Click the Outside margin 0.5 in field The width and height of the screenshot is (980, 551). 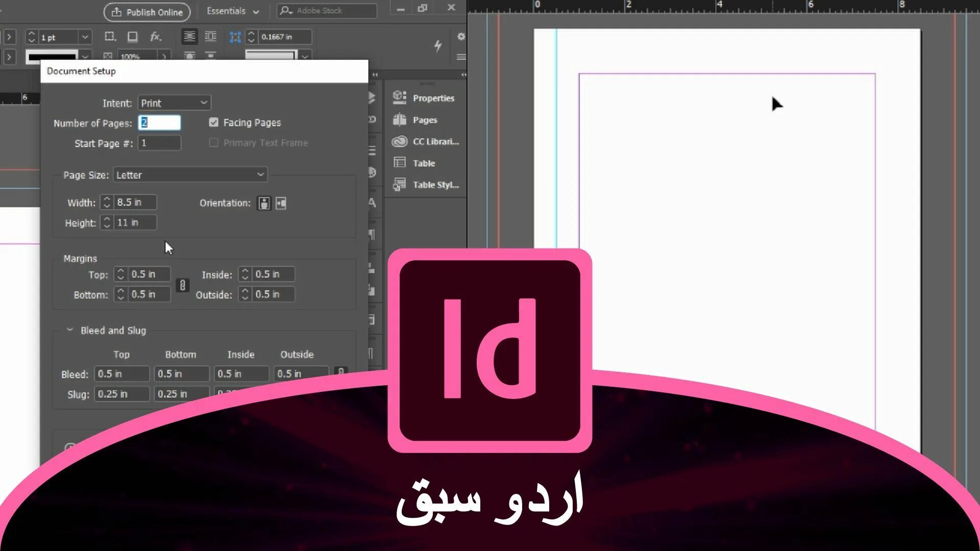tap(274, 294)
